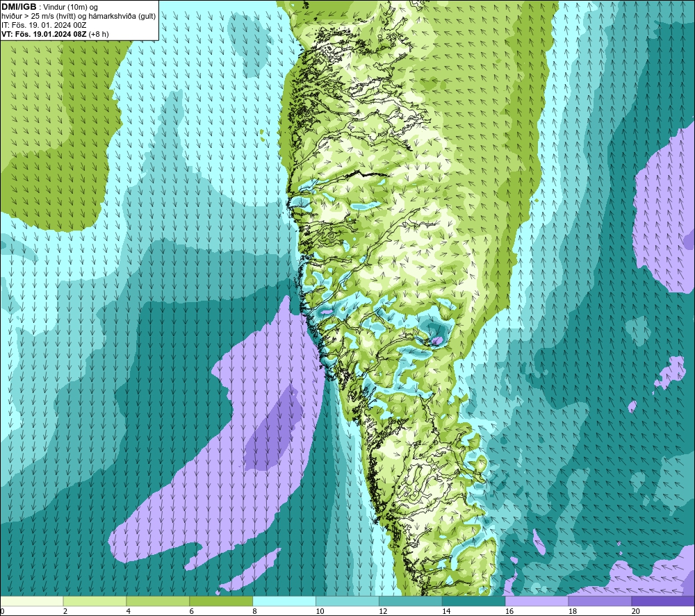Click the 6-8 m/s olive green legend swatch
This screenshot has height=616, width=695.
point(221,601)
